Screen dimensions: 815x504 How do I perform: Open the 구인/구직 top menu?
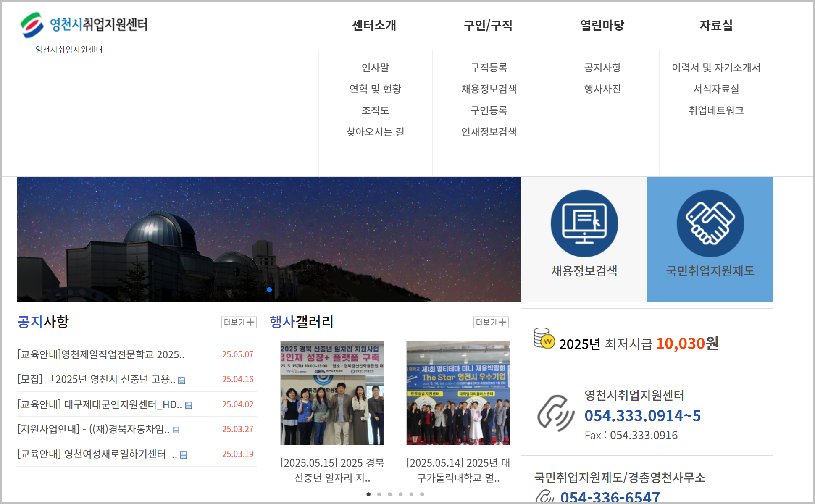pyautogui.click(x=488, y=25)
